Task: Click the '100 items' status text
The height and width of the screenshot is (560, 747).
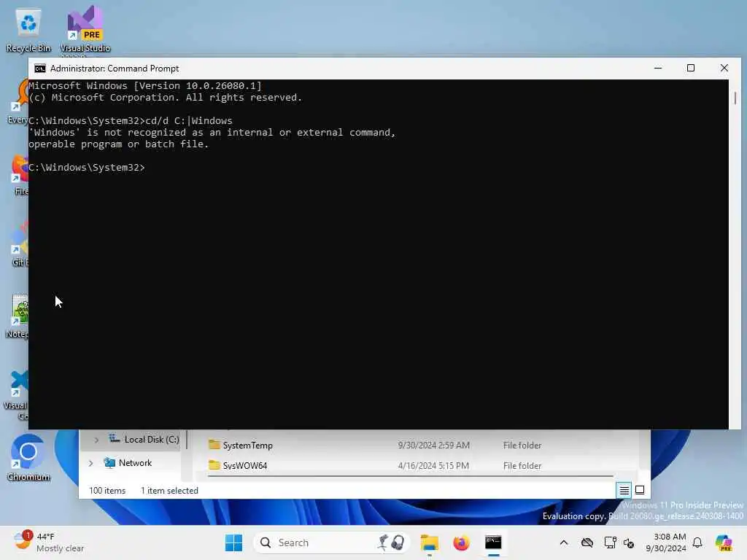Action: click(107, 491)
